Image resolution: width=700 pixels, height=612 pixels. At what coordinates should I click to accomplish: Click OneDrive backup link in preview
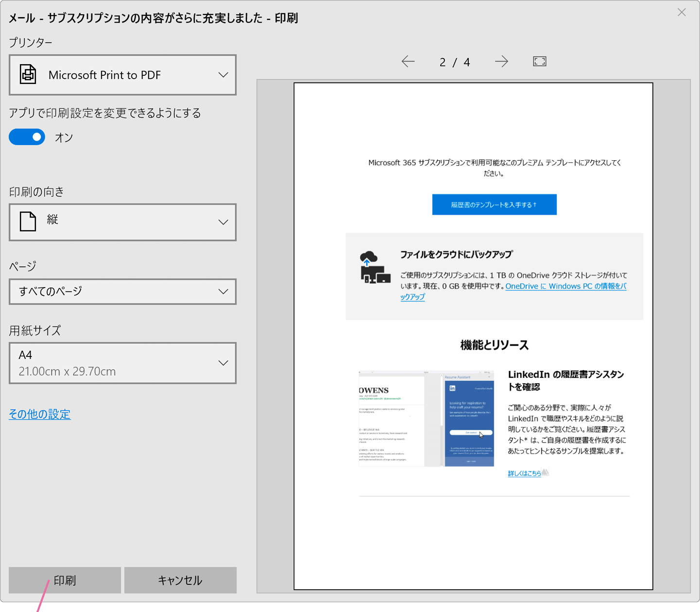pyautogui.click(x=566, y=286)
